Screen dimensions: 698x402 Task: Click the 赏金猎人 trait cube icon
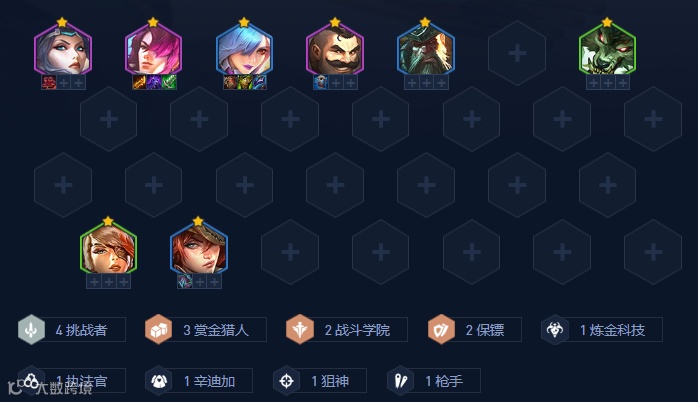pos(158,330)
